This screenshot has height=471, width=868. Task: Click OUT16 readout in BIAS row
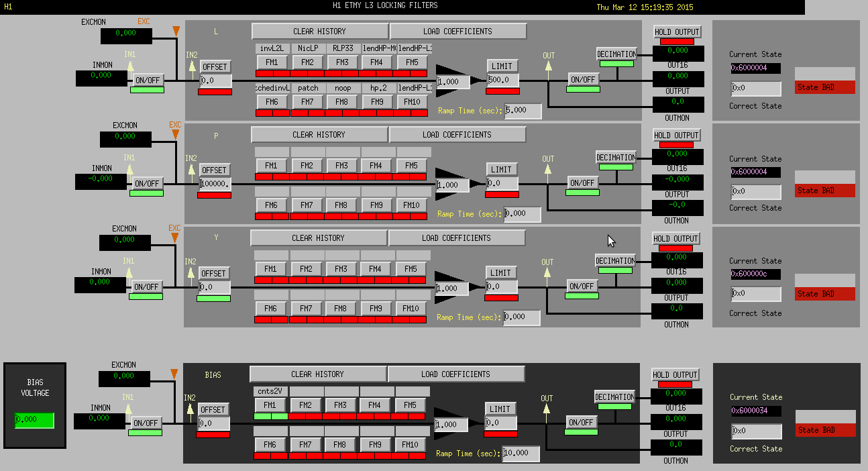[676, 397]
